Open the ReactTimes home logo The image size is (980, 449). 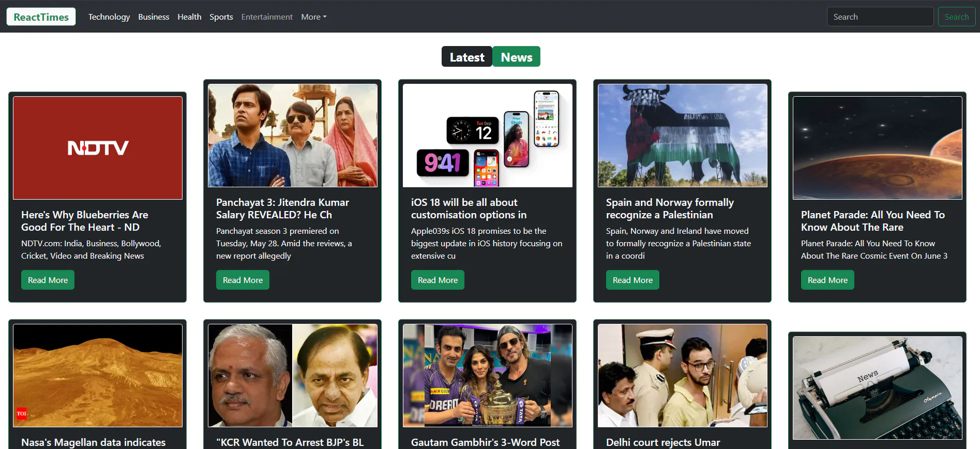tap(41, 17)
